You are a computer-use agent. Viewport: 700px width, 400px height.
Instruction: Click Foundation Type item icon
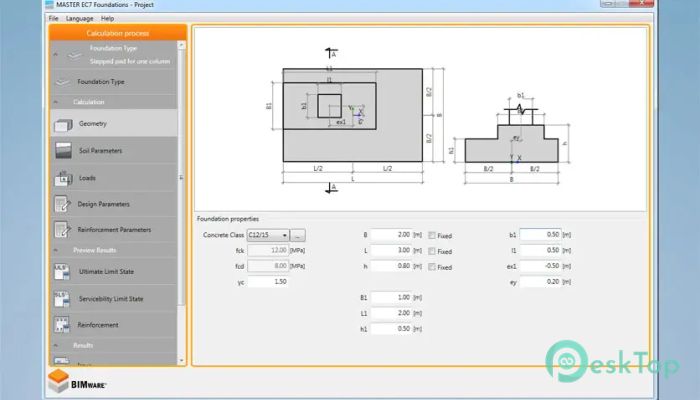(63, 82)
